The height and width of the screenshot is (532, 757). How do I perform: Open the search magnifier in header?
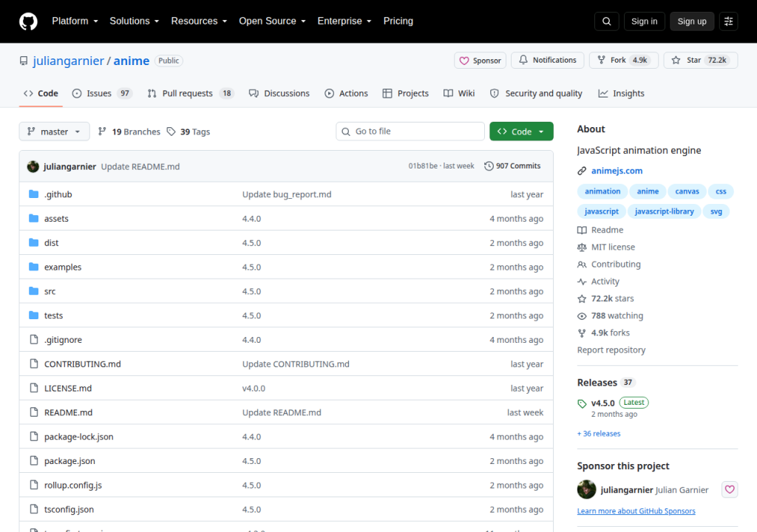pos(606,21)
